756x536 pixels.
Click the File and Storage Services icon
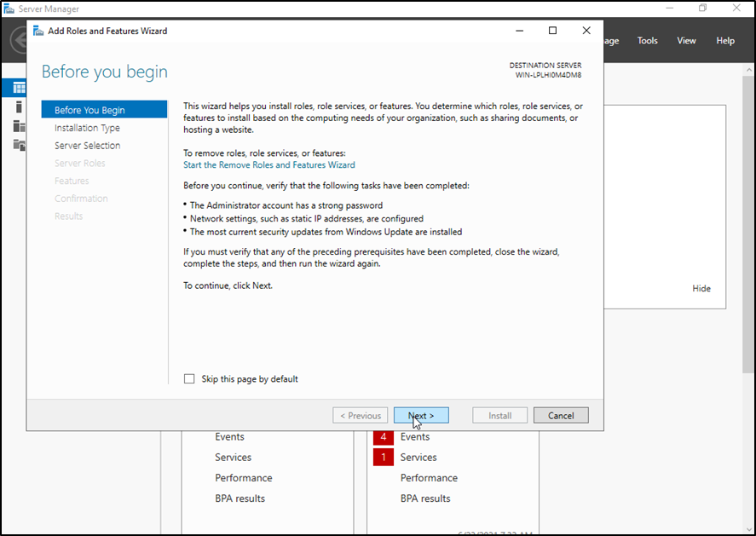coord(19,145)
